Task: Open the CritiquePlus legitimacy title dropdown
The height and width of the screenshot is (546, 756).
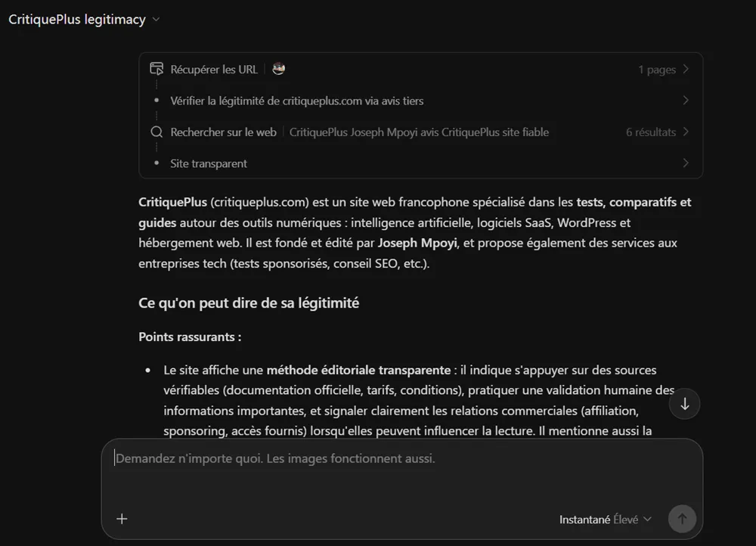Action: tap(84, 20)
